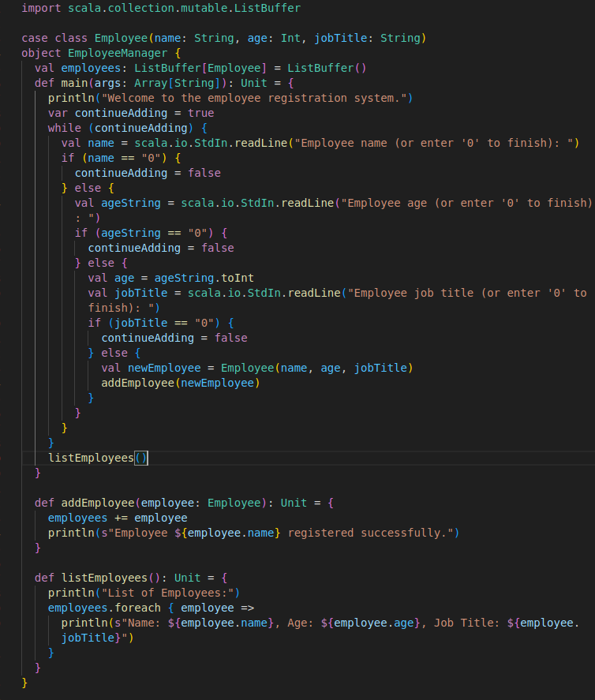This screenshot has width=595, height=700.
Task: Click the 'if (jobTitle == "0")' condition
Action: click(x=154, y=324)
